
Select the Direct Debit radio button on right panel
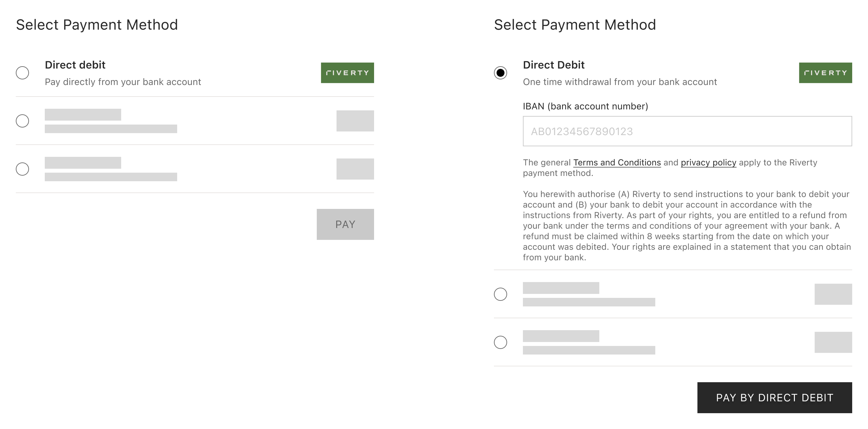pos(500,72)
